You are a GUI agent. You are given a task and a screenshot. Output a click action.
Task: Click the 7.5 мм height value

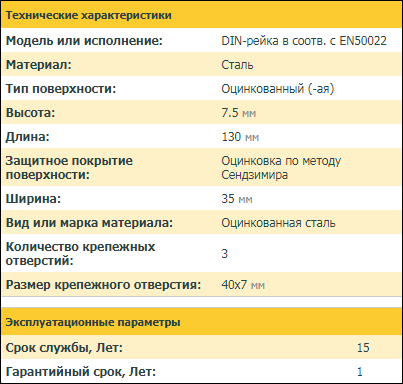click(x=239, y=113)
